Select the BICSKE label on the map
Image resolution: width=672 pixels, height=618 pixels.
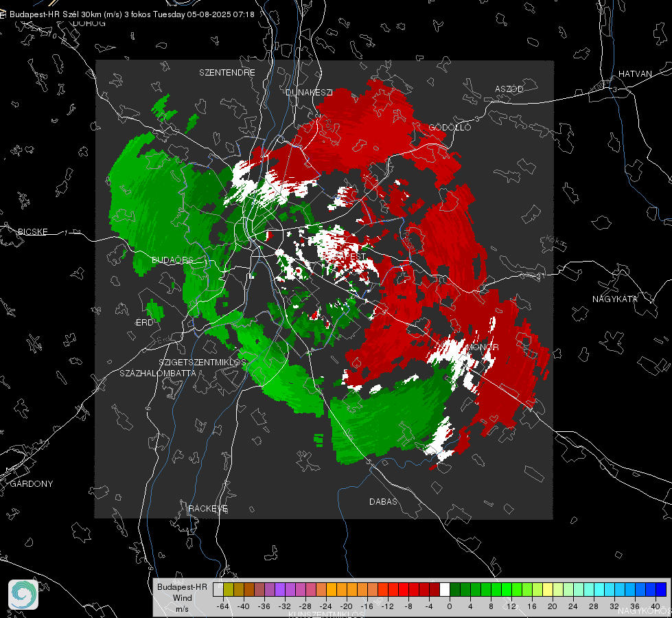pos(32,231)
